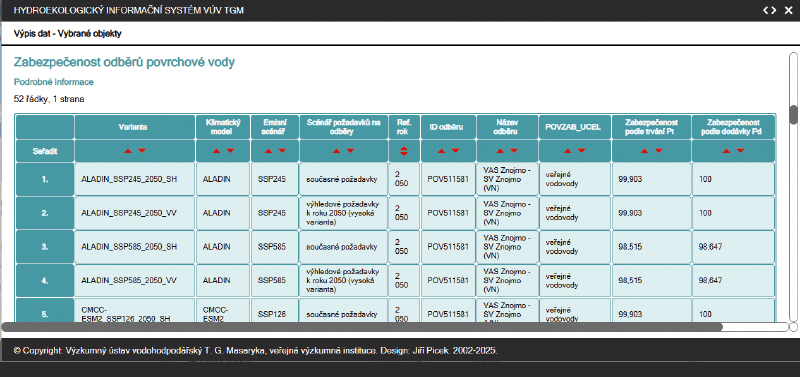This screenshot has height=377, width=800.
Task: Click ALADIN_SSP245_2050_VV variant cell
Action: (135, 213)
